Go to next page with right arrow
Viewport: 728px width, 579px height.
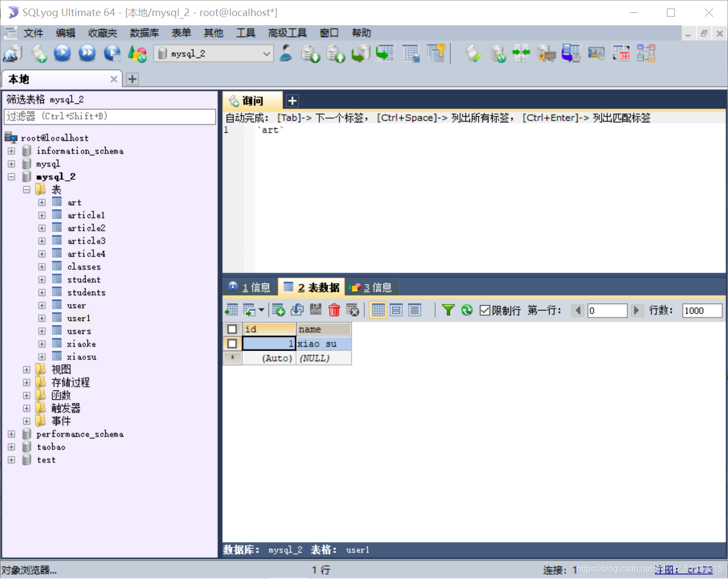636,310
